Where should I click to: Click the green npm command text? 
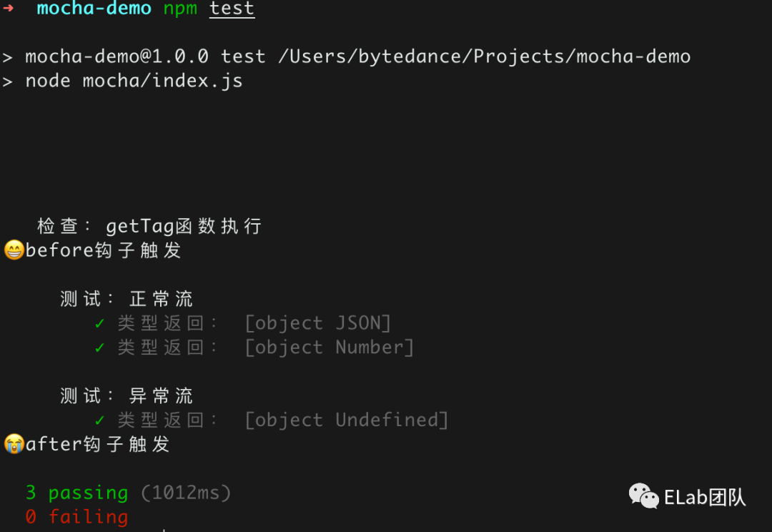(179, 9)
